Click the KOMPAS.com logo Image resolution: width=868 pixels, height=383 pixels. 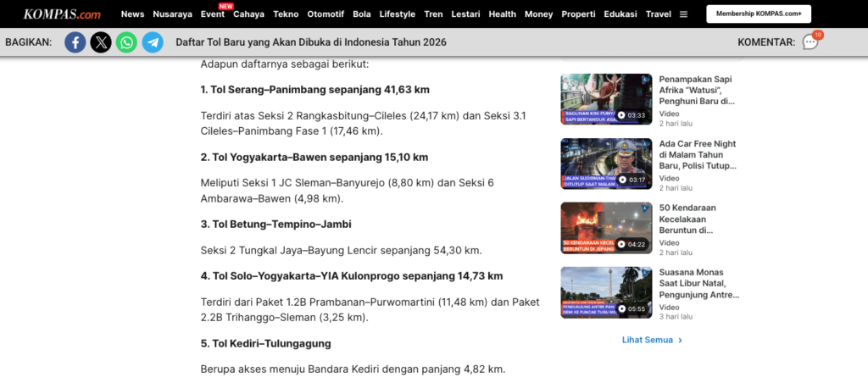tap(62, 14)
